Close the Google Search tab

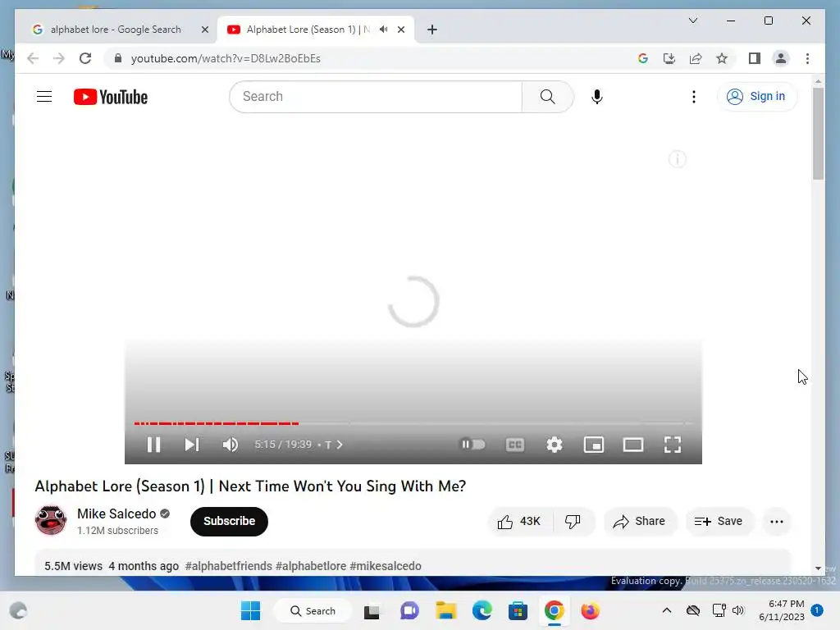click(204, 30)
